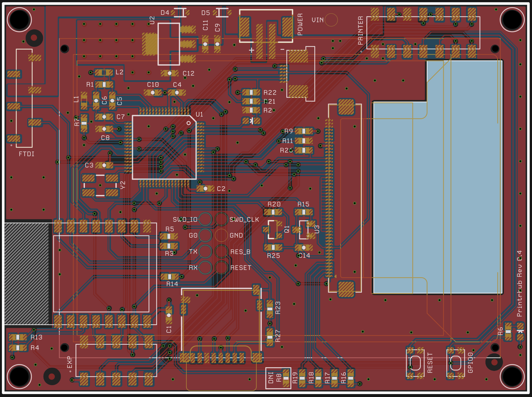Select resistor R4 footprint
Viewport: 532px width, 397px height.
(17, 347)
